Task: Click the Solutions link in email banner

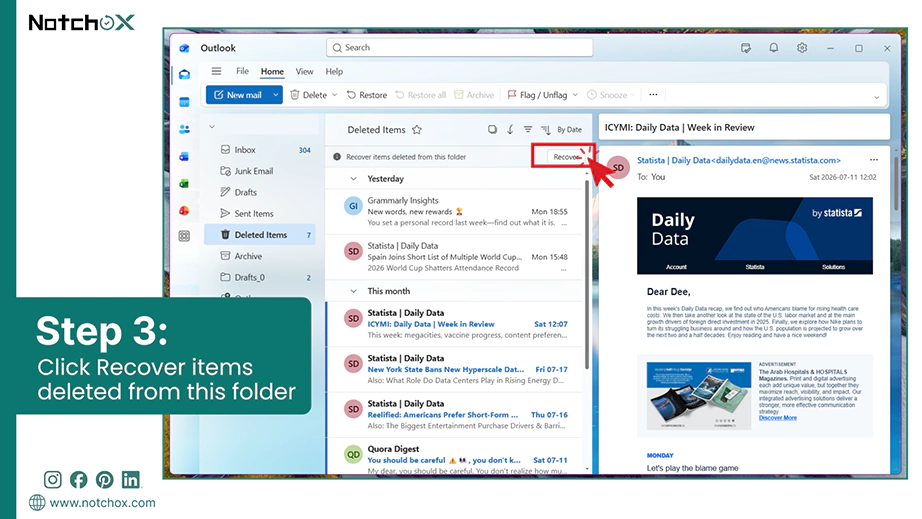Action: coord(833,267)
